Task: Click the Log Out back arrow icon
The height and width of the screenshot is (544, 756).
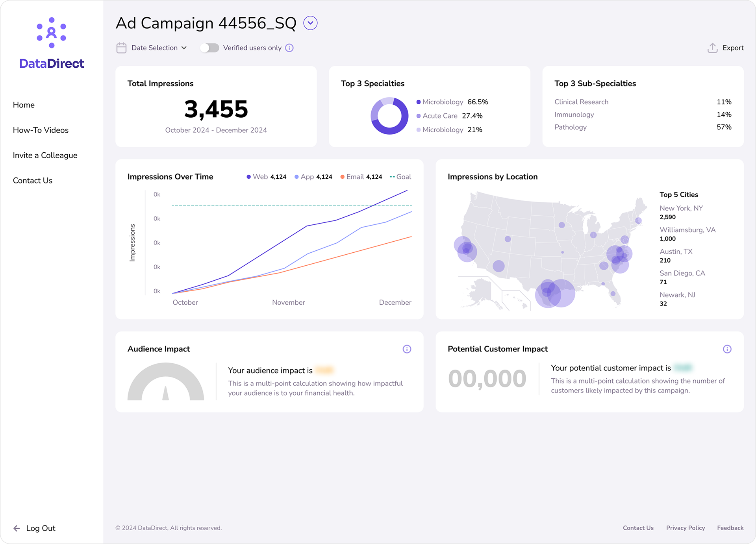Action: [17, 528]
